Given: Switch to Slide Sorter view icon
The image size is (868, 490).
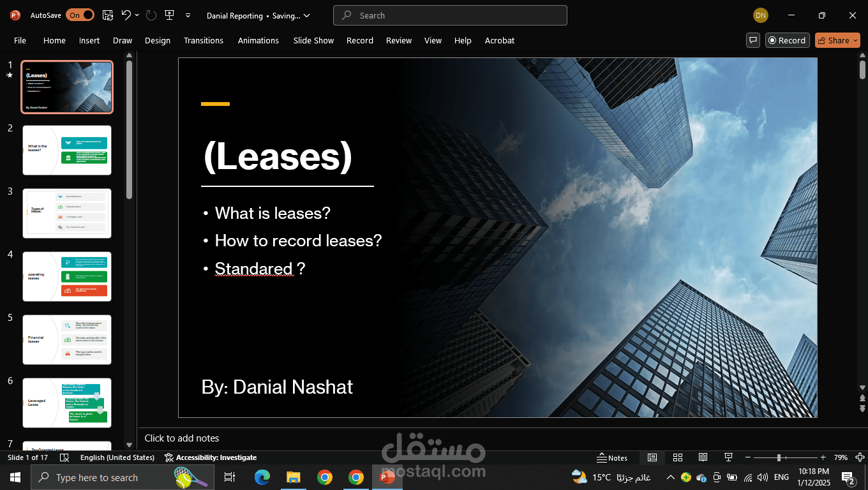Looking at the screenshot, I should tap(678, 457).
